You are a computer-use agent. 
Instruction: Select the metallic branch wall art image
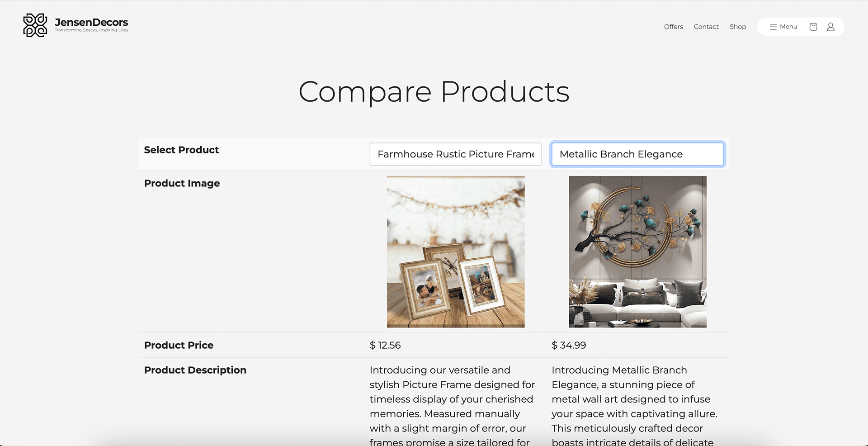point(637,251)
